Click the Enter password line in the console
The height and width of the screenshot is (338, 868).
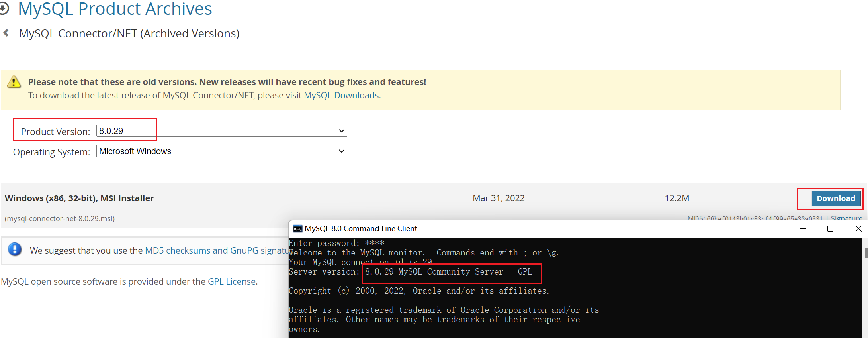click(x=336, y=243)
